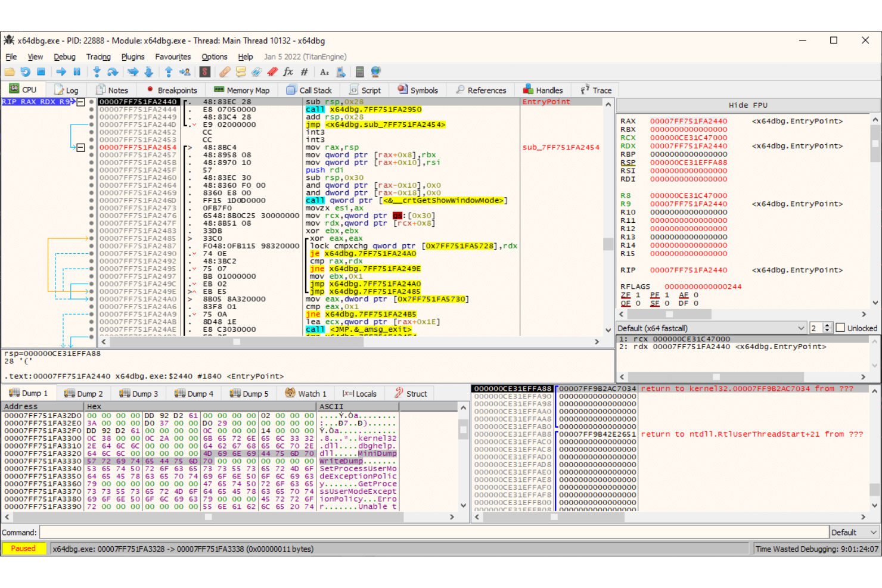Open the Default dropdown next to the Command bar
Screen dimensions: 882x588
click(x=853, y=532)
